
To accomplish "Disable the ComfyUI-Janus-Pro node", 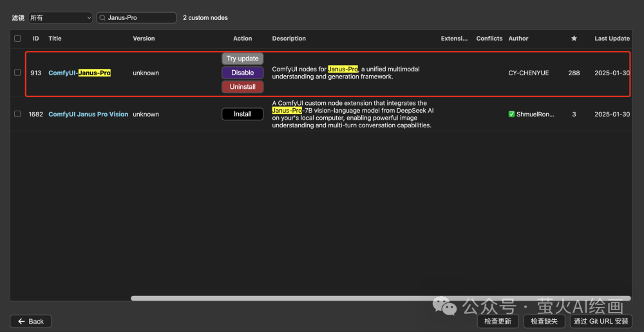I will (x=243, y=73).
